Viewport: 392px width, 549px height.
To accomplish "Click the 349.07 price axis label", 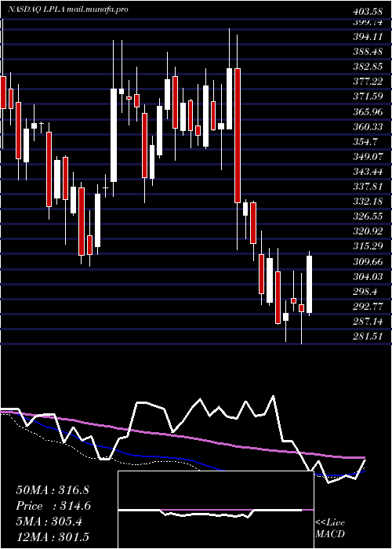I will (368, 157).
